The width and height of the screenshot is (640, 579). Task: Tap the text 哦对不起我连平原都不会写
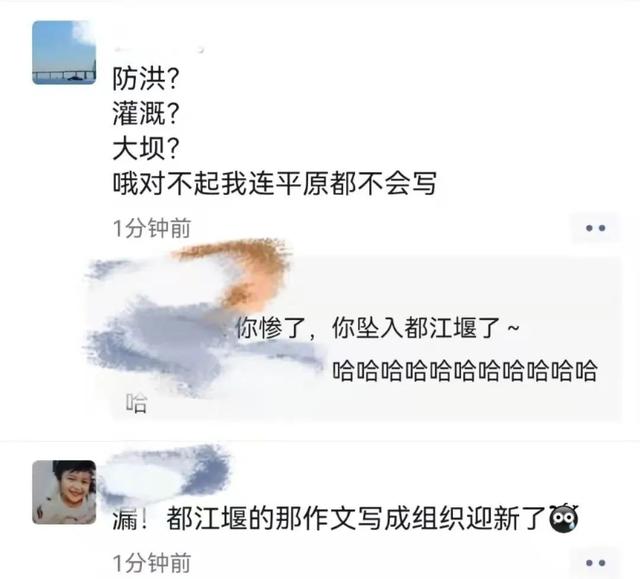pyautogui.click(x=275, y=184)
